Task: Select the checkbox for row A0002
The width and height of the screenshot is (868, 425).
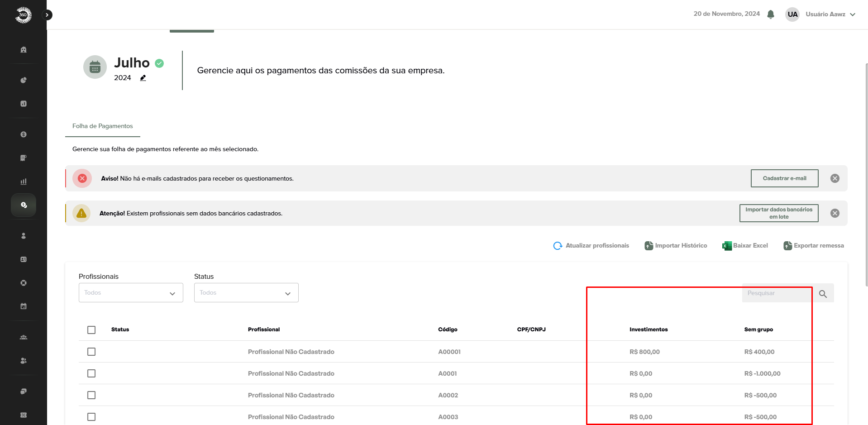Action: [x=91, y=395]
